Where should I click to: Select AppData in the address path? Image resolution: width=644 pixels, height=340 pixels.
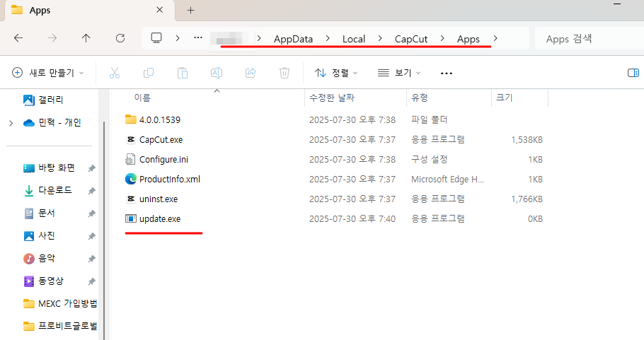pyautogui.click(x=293, y=39)
